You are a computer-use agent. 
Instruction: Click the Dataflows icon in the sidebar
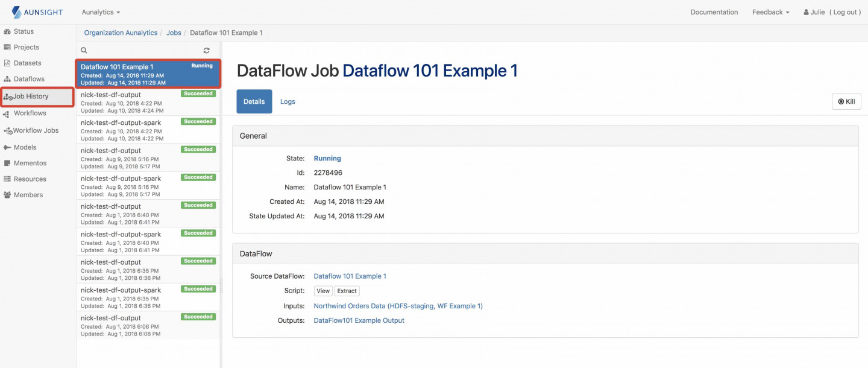pyautogui.click(x=7, y=79)
